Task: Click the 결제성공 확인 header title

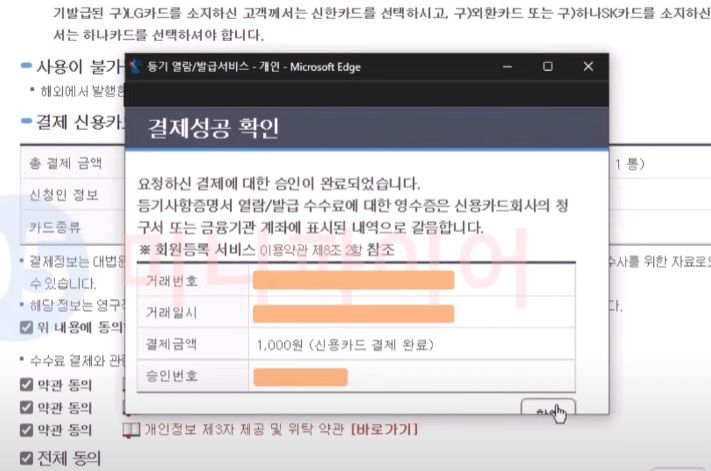Action: pyautogui.click(x=213, y=128)
